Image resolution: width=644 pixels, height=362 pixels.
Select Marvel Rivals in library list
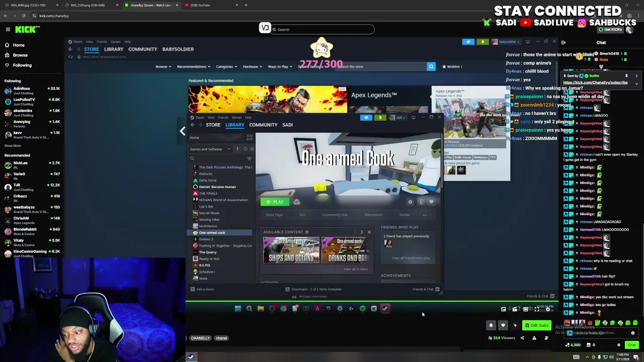pos(209,213)
